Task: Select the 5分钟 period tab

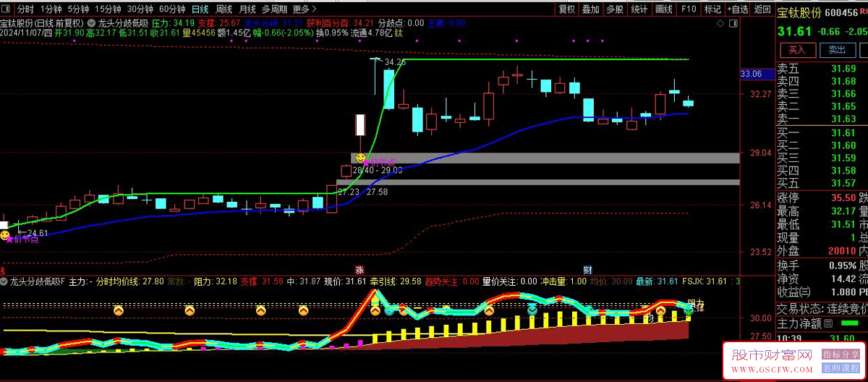Action: pos(79,9)
